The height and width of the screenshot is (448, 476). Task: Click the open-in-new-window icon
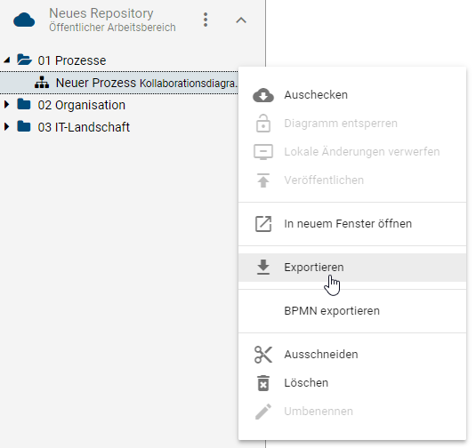(263, 224)
